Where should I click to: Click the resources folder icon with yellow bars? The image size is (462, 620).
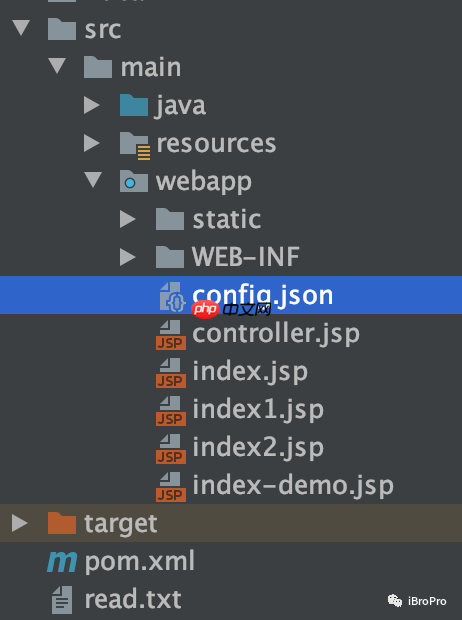tap(135, 146)
